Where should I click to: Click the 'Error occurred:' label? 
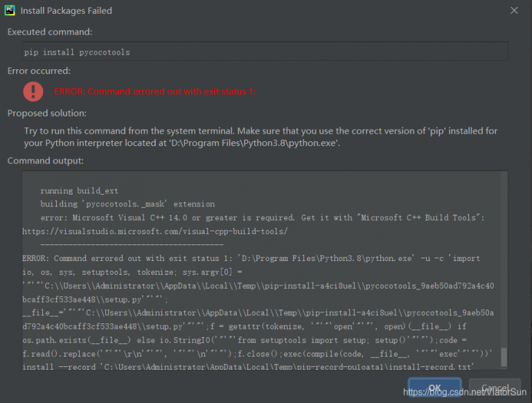click(x=39, y=71)
